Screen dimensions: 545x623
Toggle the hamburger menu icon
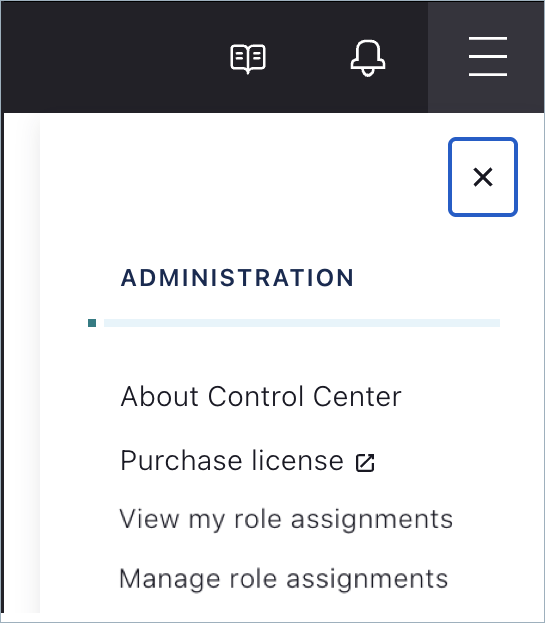click(487, 56)
